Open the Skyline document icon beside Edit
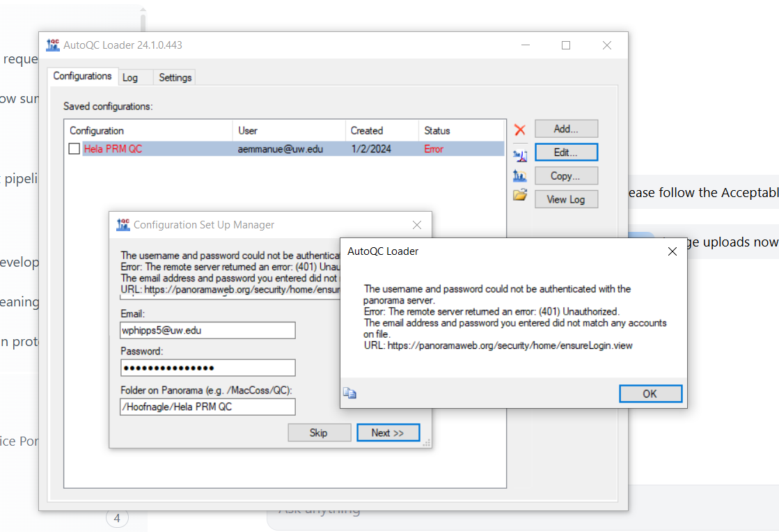Image resolution: width=779 pixels, height=532 pixels. (x=519, y=155)
